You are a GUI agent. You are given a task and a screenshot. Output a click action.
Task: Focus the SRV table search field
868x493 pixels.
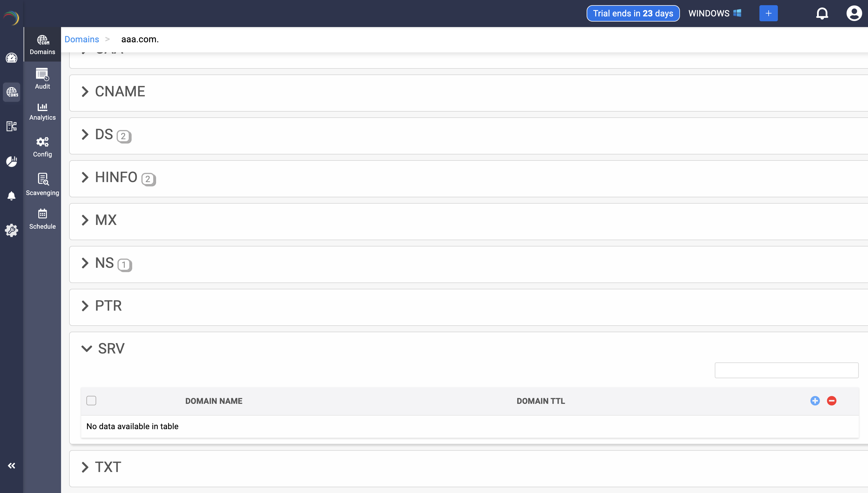(786, 370)
